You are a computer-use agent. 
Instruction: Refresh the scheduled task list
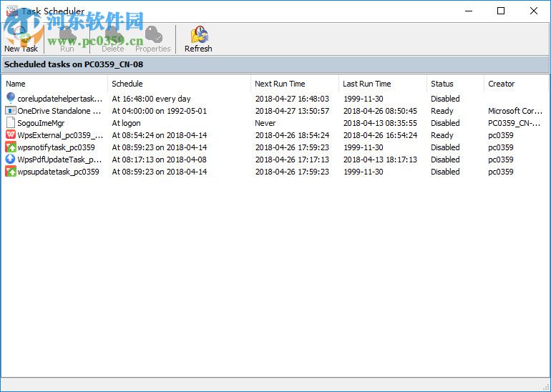(198, 39)
